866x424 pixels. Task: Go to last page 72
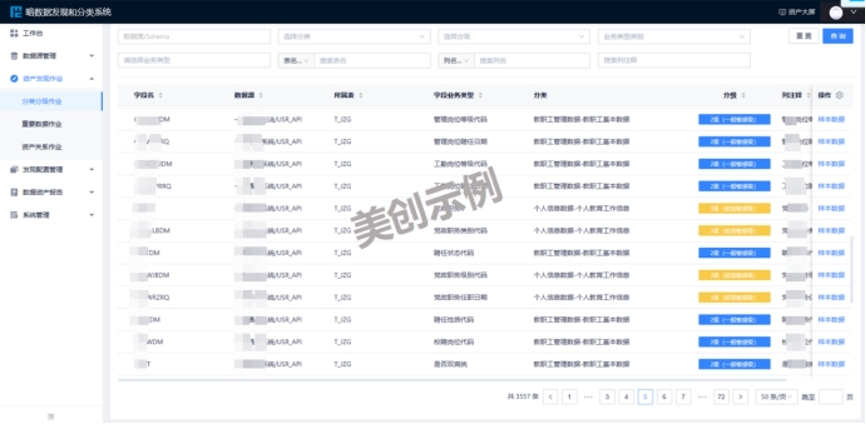(x=721, y=396)
